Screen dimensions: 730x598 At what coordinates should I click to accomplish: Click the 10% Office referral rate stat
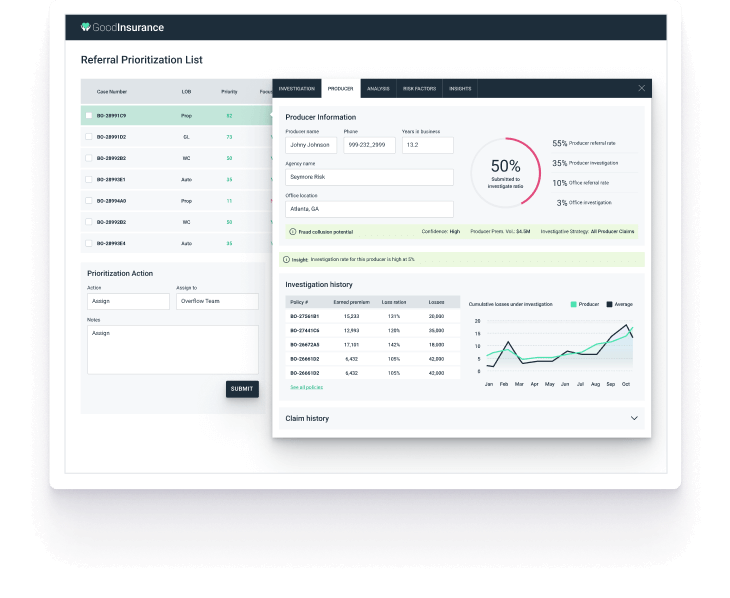click(581, 183)
